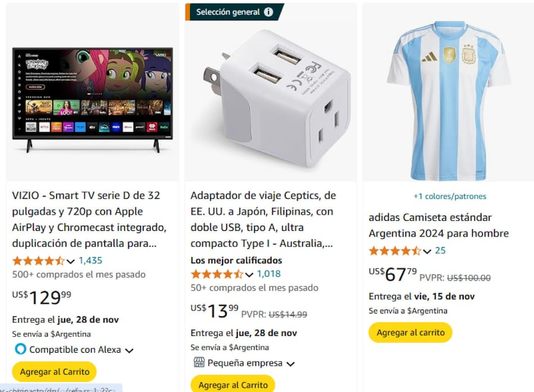This screenshot has height=392, width=534.
Task: Expand the Ceptics adapter rating chevron
Action: pos(249,275)
